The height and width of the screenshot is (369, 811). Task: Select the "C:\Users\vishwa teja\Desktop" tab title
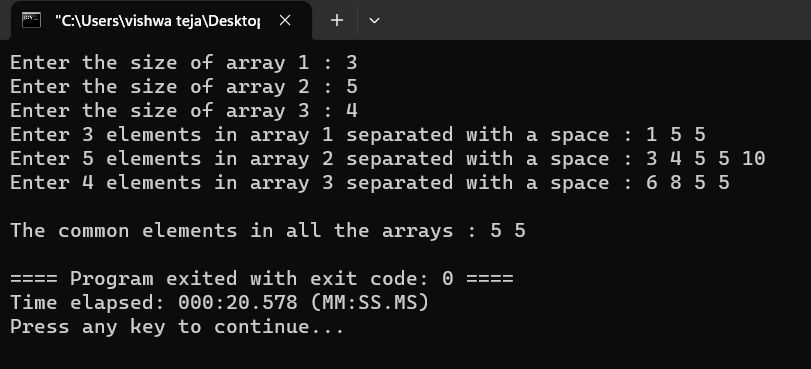[x=157, y=21]
